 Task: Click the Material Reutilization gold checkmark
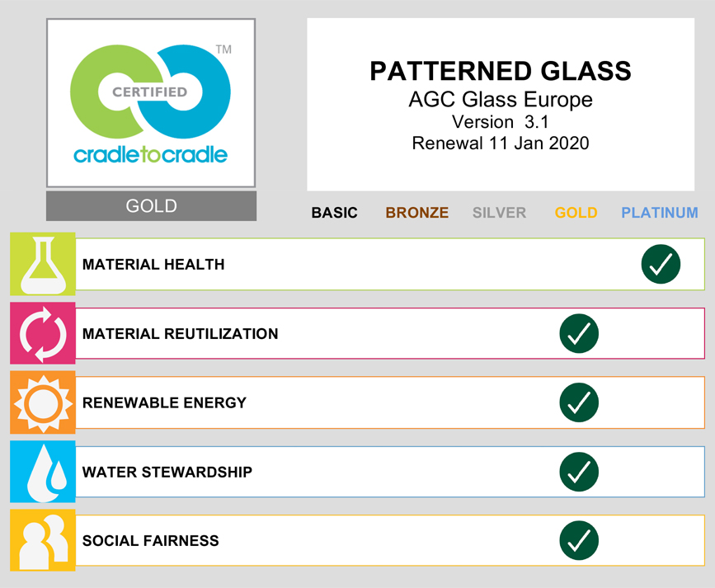pyautogui.click(x=579, y=334)
